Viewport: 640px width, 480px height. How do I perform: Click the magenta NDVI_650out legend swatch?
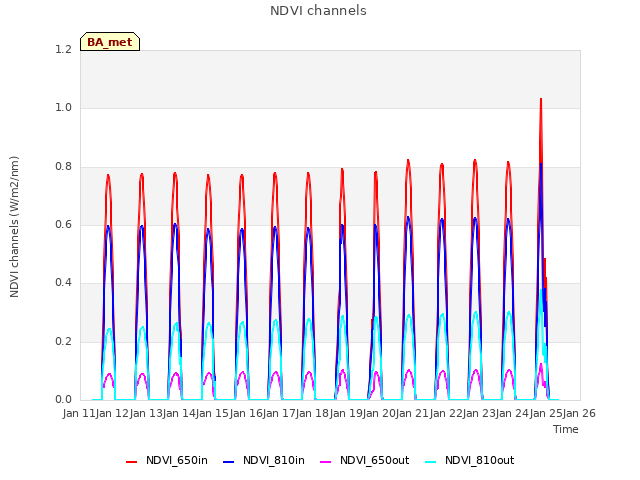[325, 462]
